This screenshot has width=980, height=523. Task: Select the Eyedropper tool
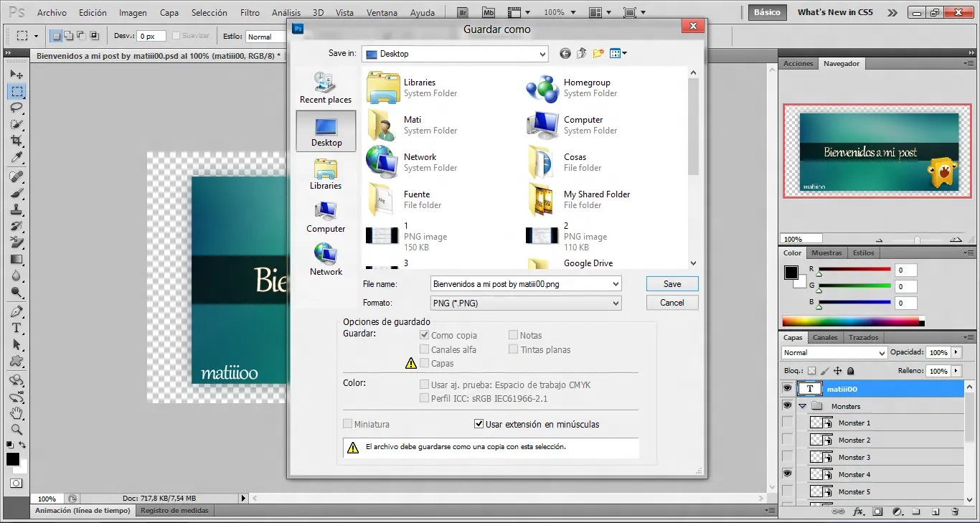(x=17, y=158)
